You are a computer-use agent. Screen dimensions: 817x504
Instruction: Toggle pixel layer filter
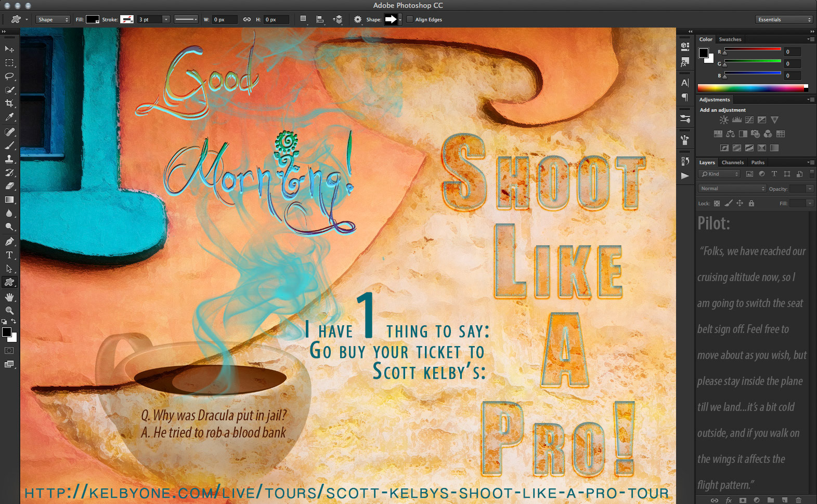(749, 174)
